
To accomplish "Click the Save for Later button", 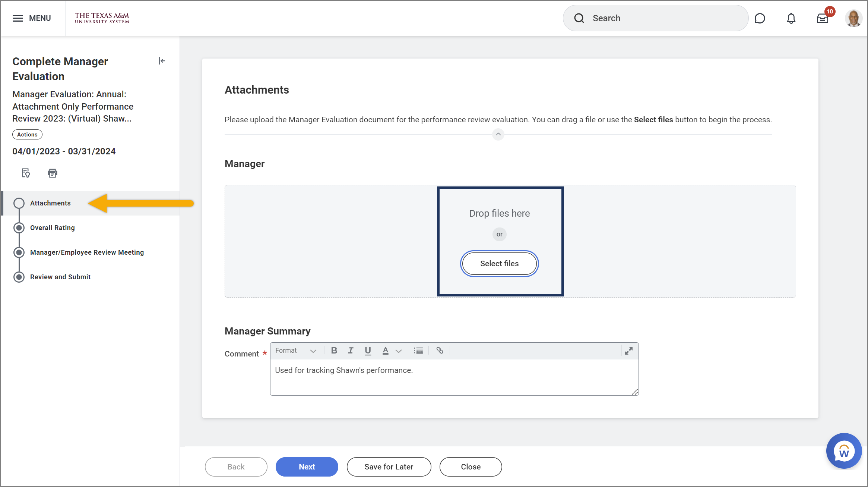I will (389, 467).
